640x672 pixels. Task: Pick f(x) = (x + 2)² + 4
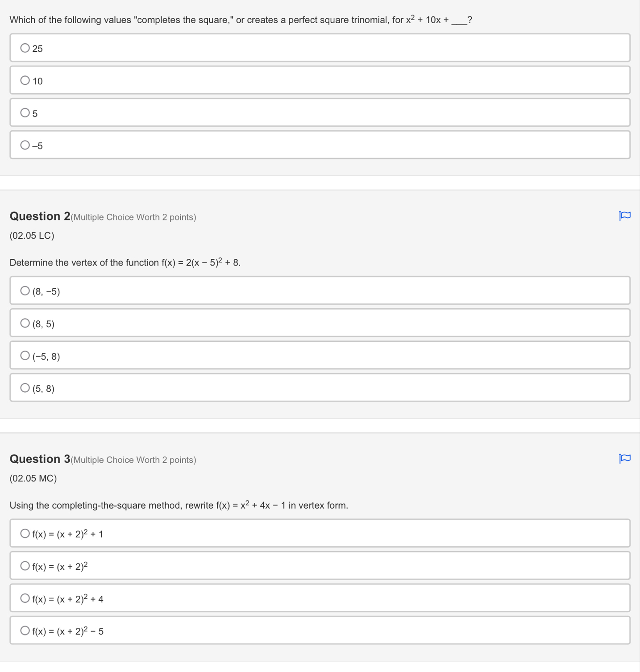25,598
